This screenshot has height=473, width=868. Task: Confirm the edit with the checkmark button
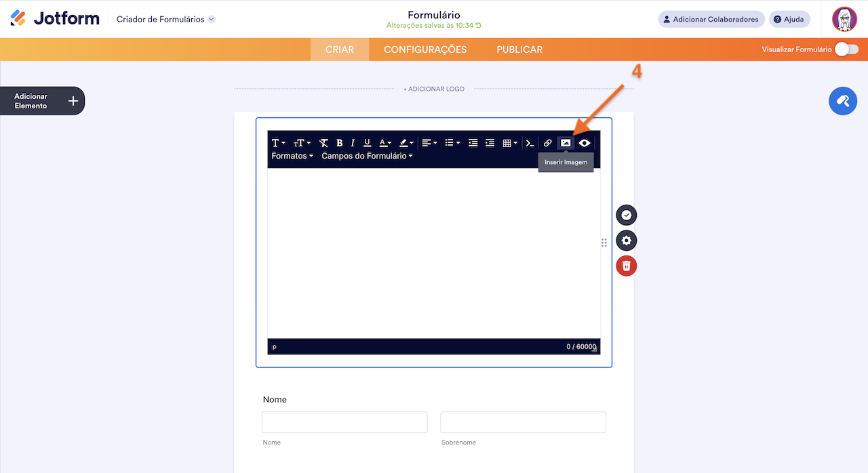coord(626,215)
